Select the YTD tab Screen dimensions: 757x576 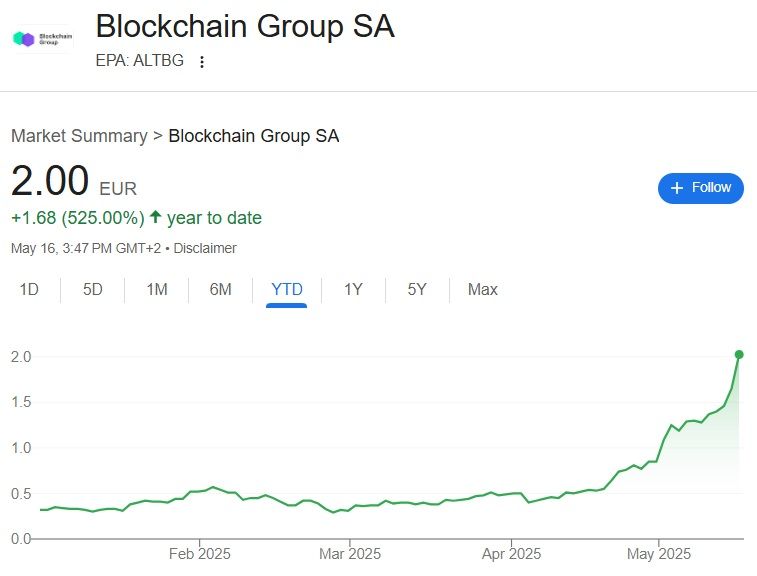286,290
